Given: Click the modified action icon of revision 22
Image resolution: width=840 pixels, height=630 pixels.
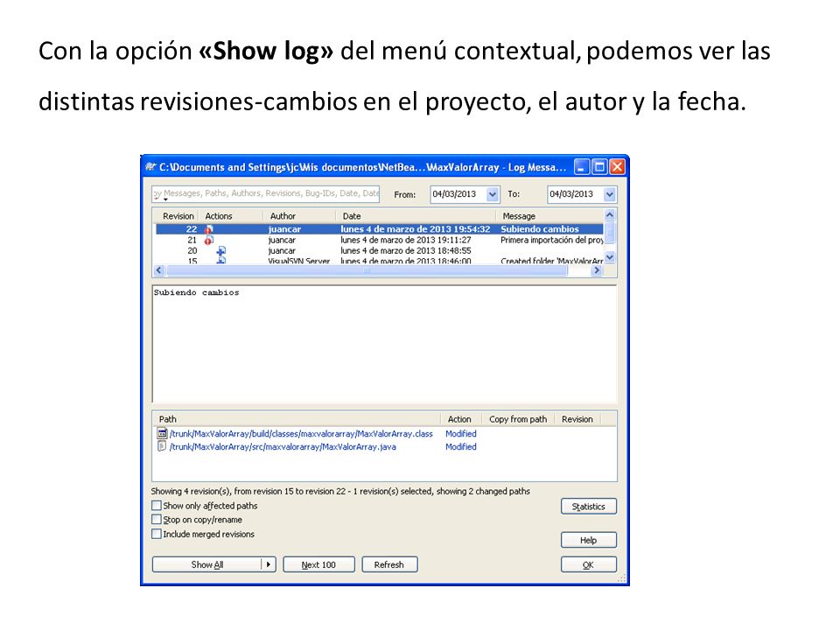Looking at the screenshot, I should tap(209, 229).
